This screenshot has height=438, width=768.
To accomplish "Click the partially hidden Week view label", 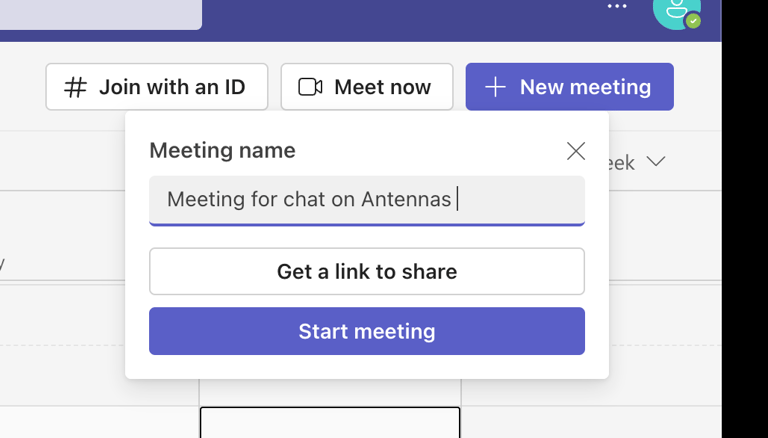I will [x=621, y=163].
